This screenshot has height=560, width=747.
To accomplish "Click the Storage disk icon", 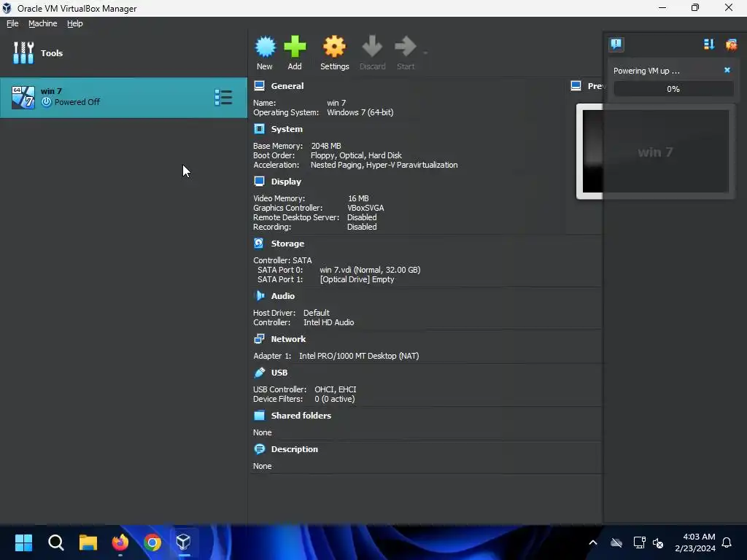I will [259, 243].
